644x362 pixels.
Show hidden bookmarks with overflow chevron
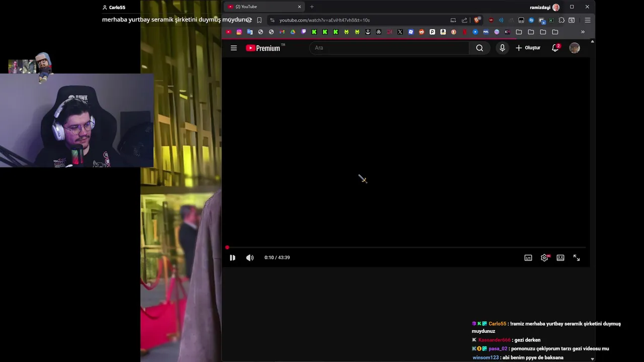pyautogui.click(x=583, y=32)
